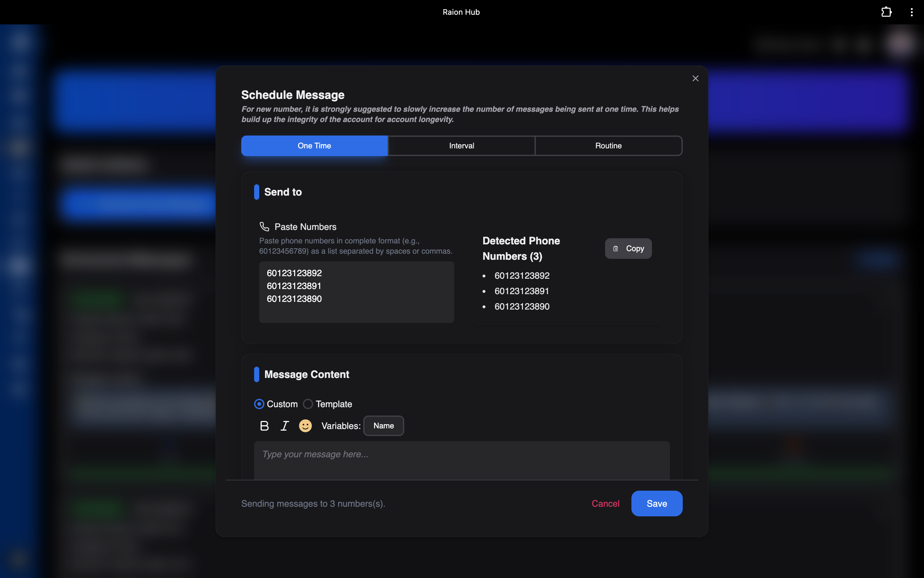Click the Paste Numbers text area
Image resolution: width=924 pixels, height=578 pixels.
tap(357, 292)
